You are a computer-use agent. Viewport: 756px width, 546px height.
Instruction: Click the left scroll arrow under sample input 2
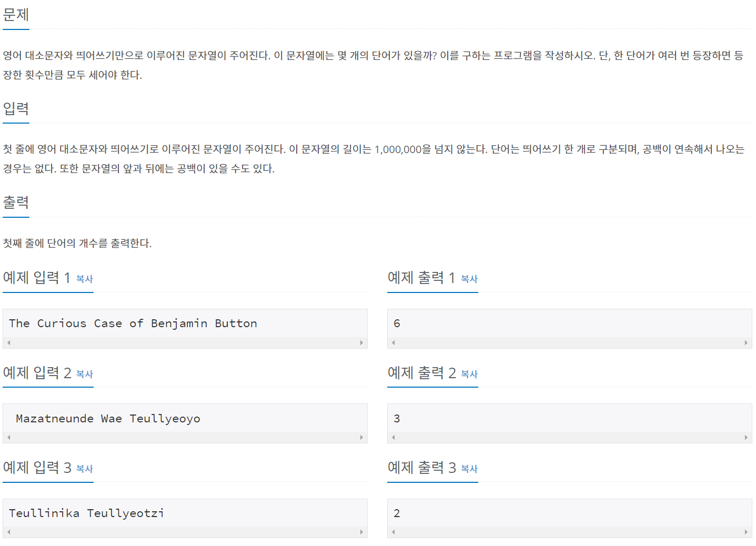8,437
